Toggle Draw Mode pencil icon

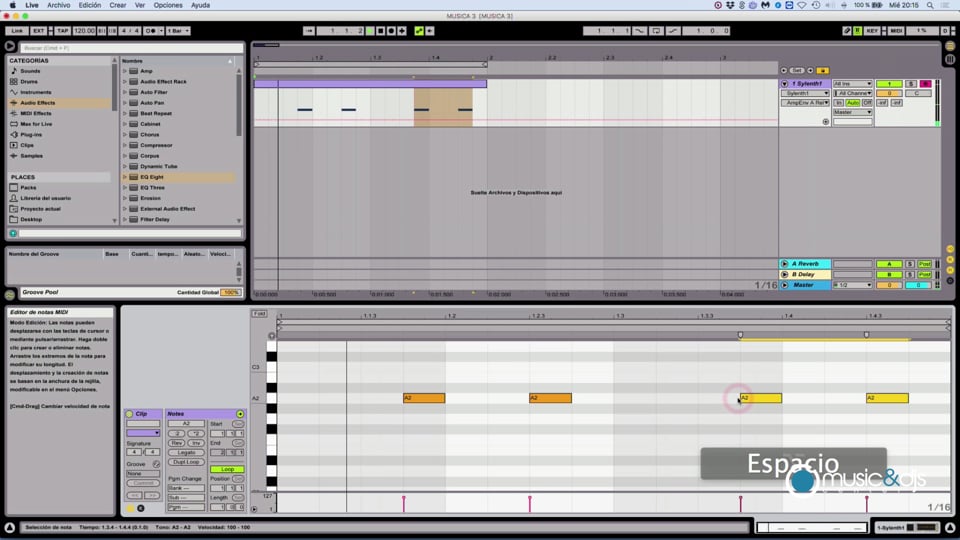(x=847, y=31)
